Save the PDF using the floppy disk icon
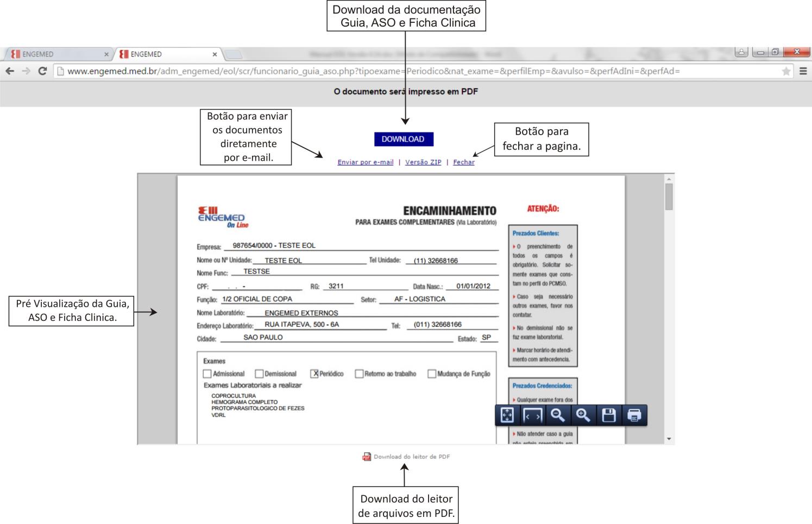This screenshot has width=812, height=524. [x=609, y=415]
